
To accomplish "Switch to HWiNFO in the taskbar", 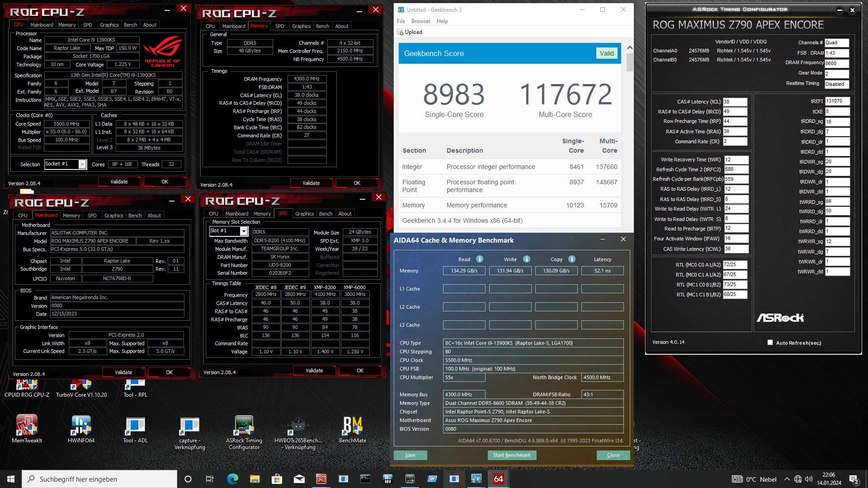I will [x=387, y=479].
